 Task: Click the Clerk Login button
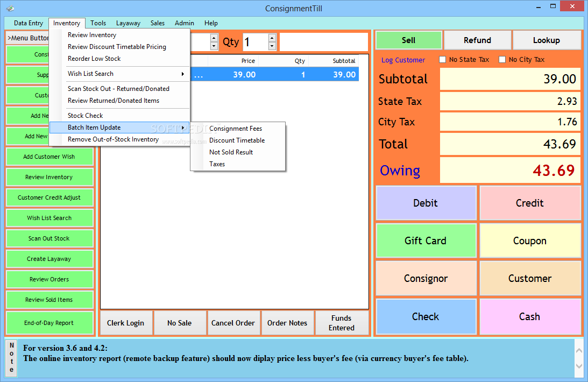pos(126,323)
